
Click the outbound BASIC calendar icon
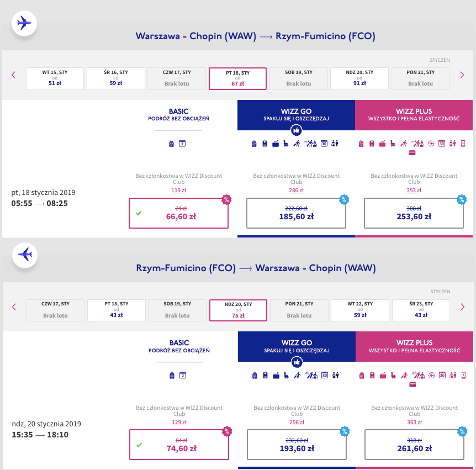(x=182, y=144)
